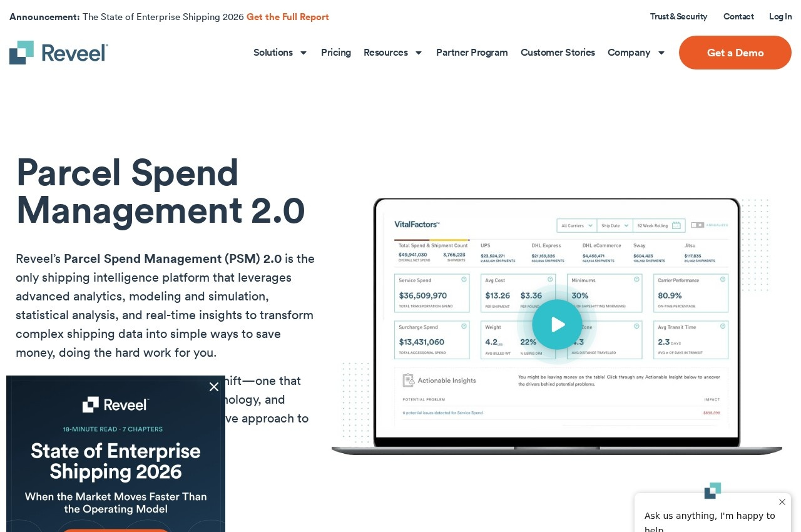Open the Pricing page
This screenshot has width=801, height=532.
(336, 53)
